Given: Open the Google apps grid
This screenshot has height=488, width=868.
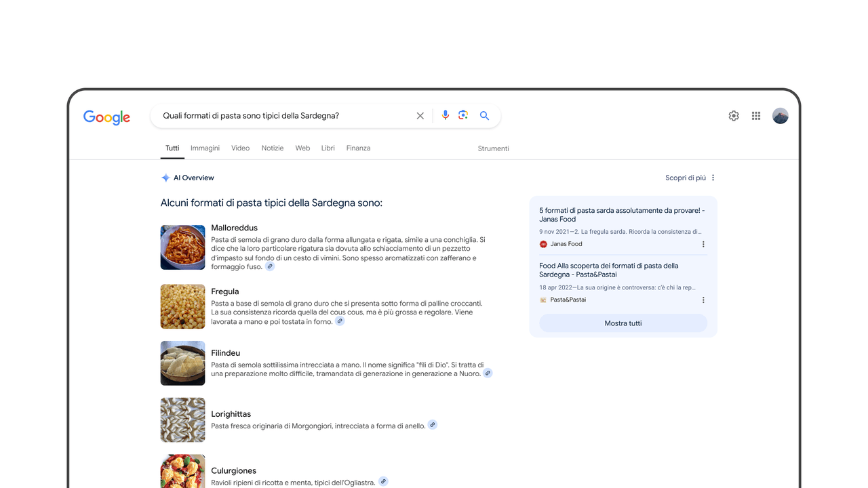Looking at the screenshot, I should 755,116.
